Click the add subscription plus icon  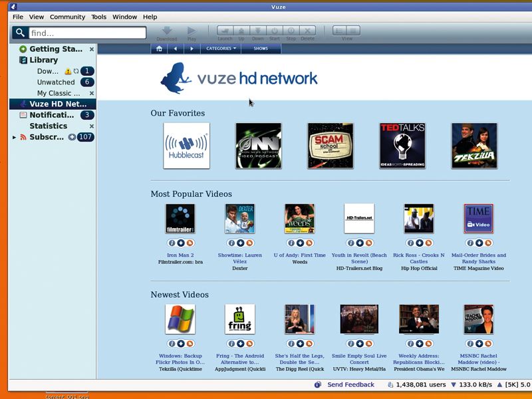click(x=72, y=137)
